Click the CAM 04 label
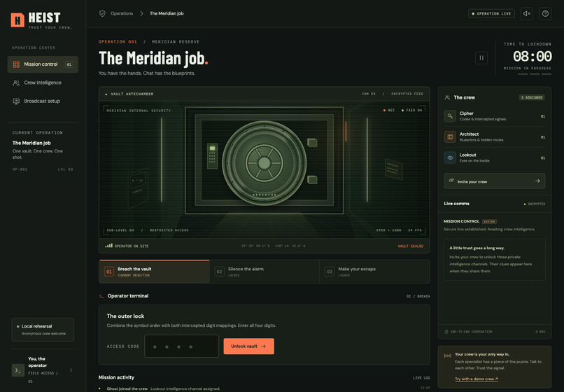This screenshot has height=392, width=564. click(x=368, y=94)
